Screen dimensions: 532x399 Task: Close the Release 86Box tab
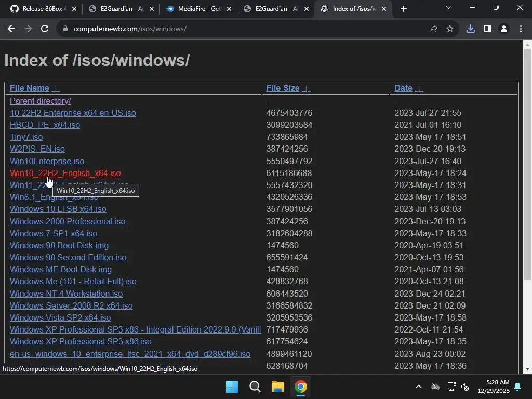[74, 9]
